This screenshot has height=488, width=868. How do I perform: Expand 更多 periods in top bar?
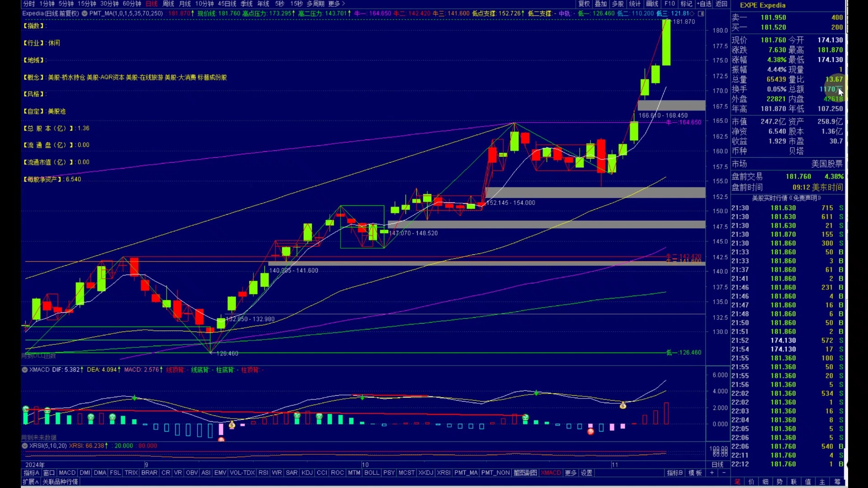click(x=336, y=4)
